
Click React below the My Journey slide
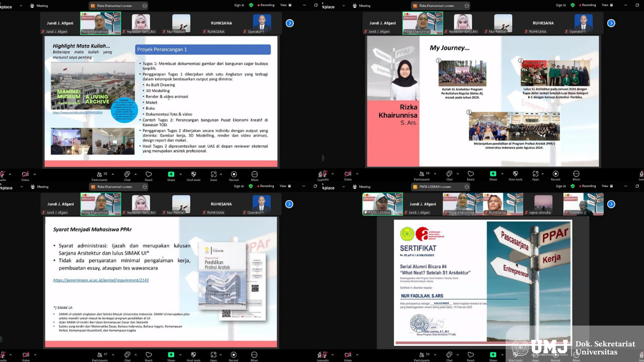[470, 176]
